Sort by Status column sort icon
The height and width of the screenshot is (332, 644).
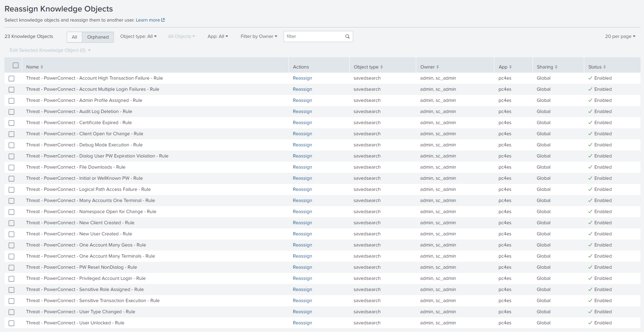(604, 67)
